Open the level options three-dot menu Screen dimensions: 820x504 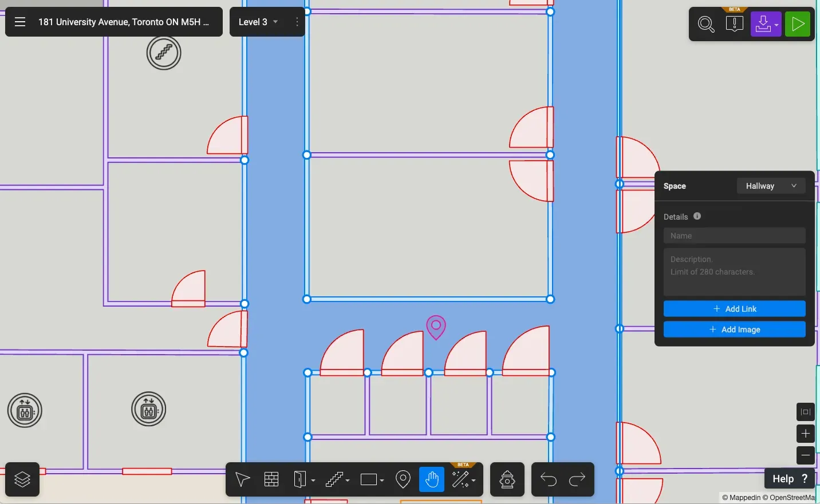[x=297, y=22]
